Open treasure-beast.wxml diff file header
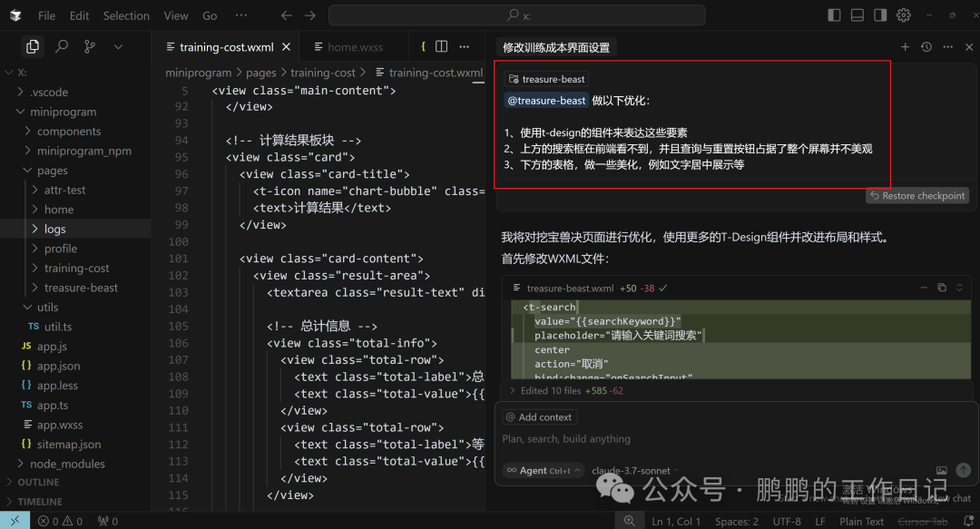The width and height of the screenshot is (980, 529). pos(570,289)
